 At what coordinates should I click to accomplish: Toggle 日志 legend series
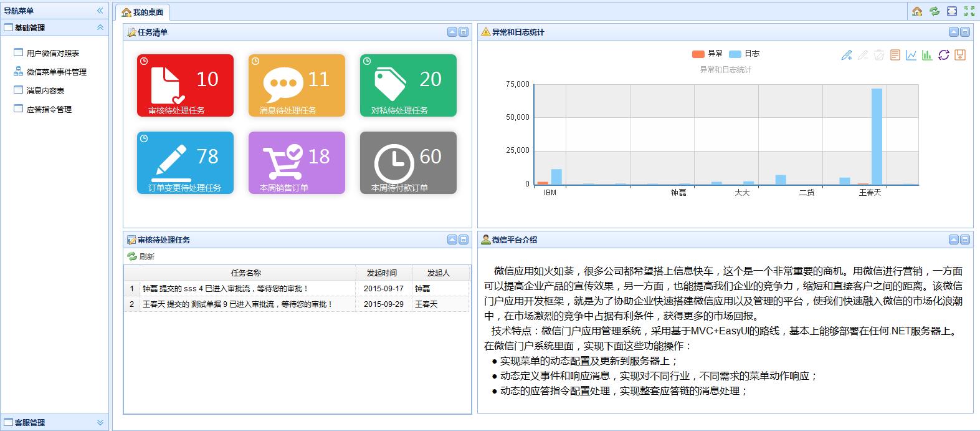point(744,54)
